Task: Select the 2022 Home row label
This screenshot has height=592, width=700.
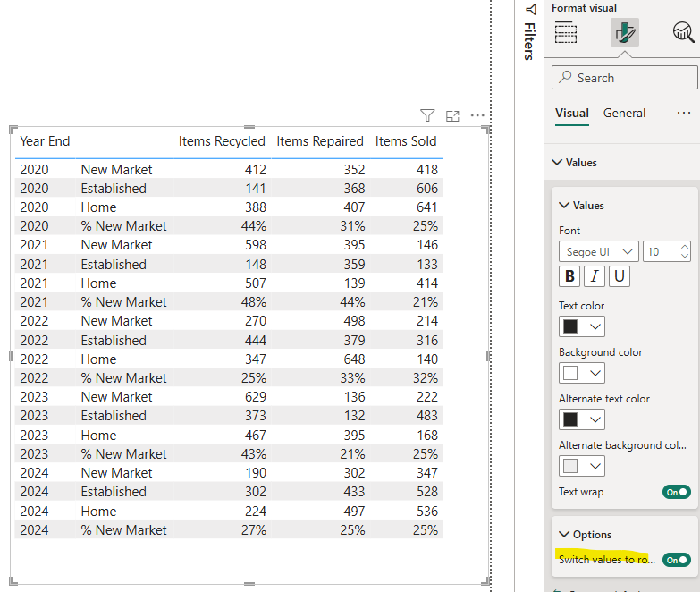Action: click(98, 359)
